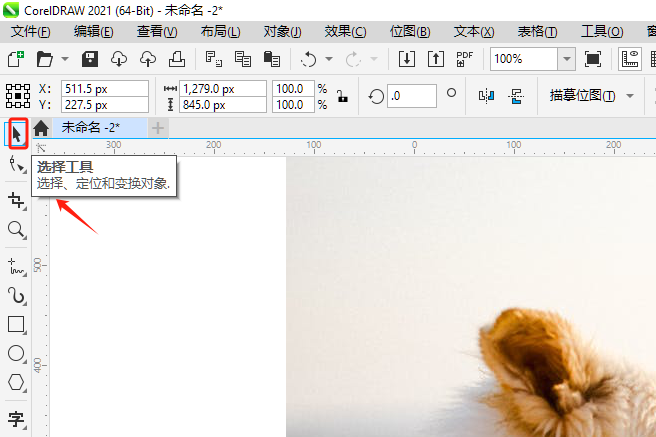This screenshot has width=656, height=437.
Task: Export the file with up-arrow icon
Action: click(436, 59)
